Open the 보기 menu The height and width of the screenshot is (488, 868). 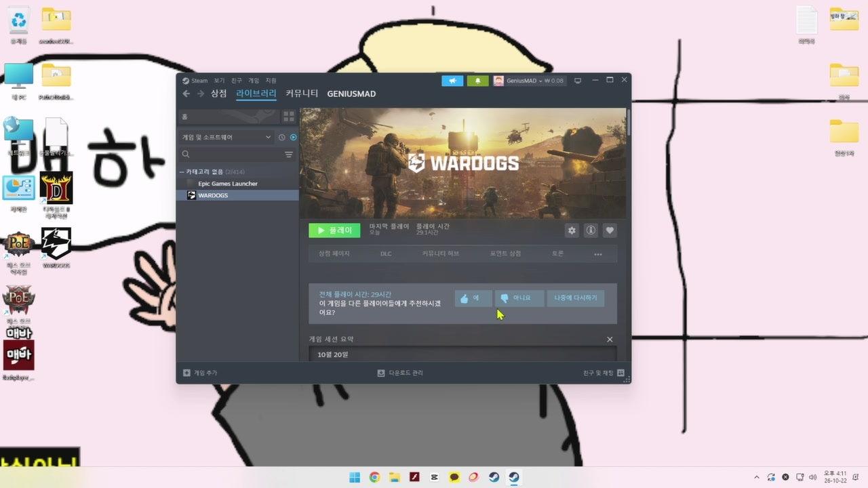[220, 81]
